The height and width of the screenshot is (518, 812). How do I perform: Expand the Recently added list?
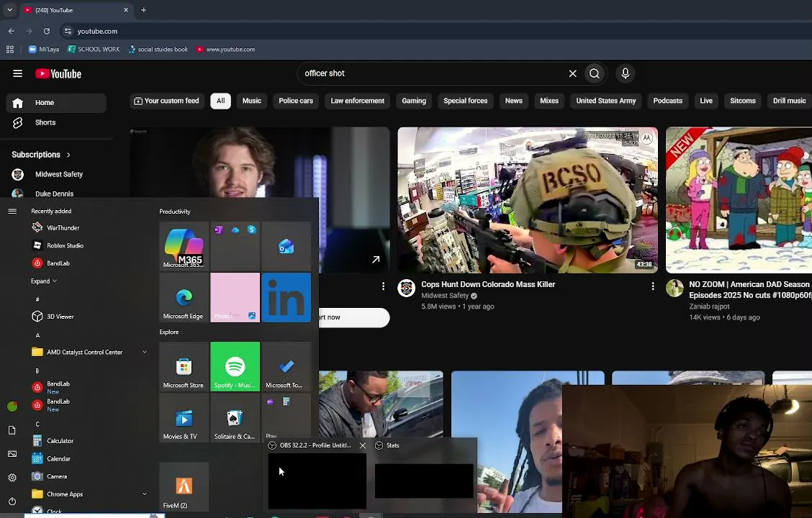[44, 281]
